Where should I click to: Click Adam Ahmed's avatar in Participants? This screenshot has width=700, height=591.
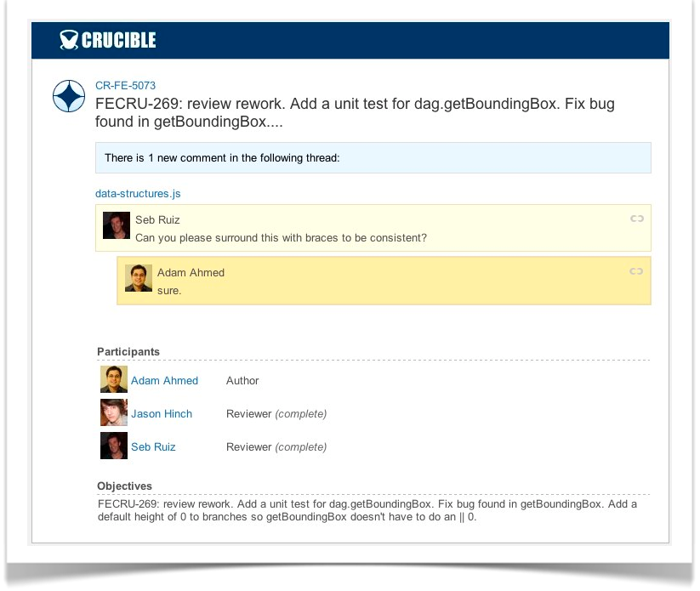coord(114,380)
